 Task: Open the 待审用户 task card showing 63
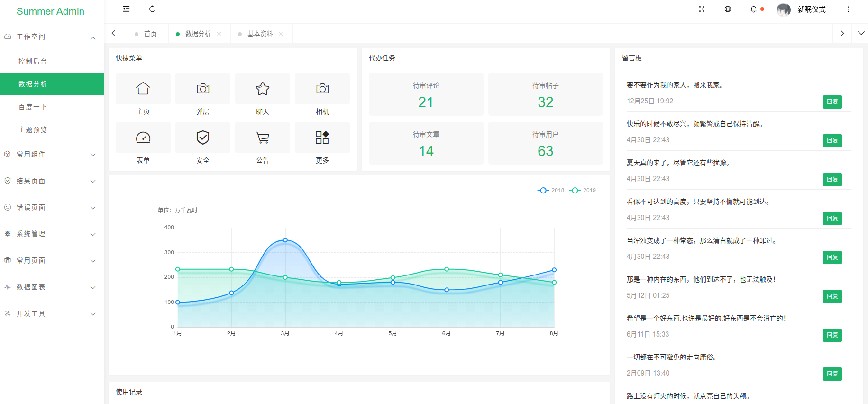pyautogui.click(x=546, y=143)
